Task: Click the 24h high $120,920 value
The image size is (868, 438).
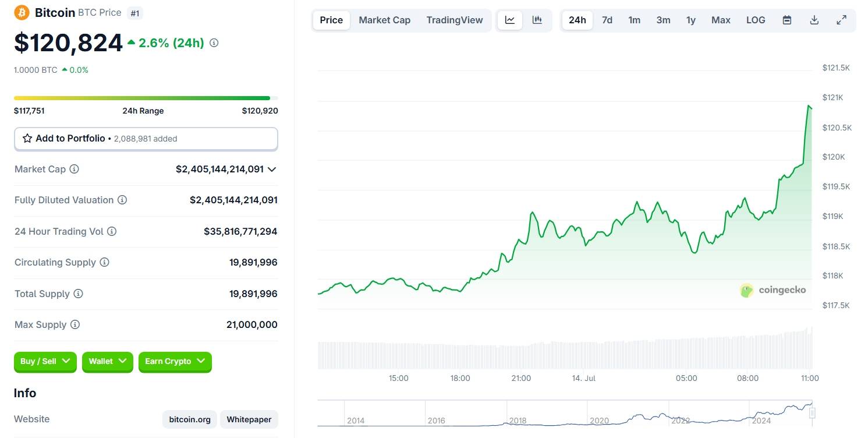Action: [x=260, y=111]
